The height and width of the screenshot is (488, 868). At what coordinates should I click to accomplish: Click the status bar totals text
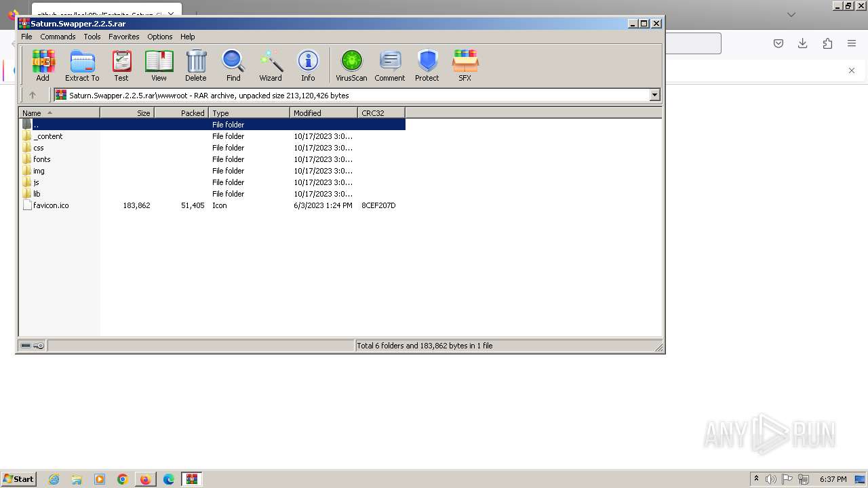(x=425, y=346)
